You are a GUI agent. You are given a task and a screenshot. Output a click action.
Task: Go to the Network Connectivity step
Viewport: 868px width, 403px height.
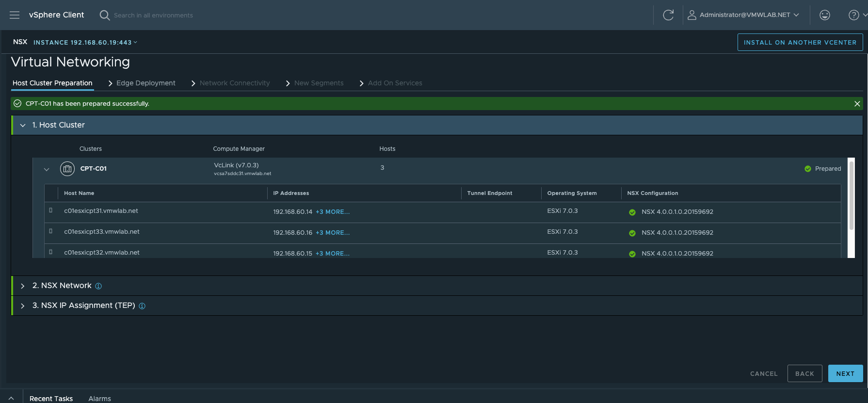235,83
